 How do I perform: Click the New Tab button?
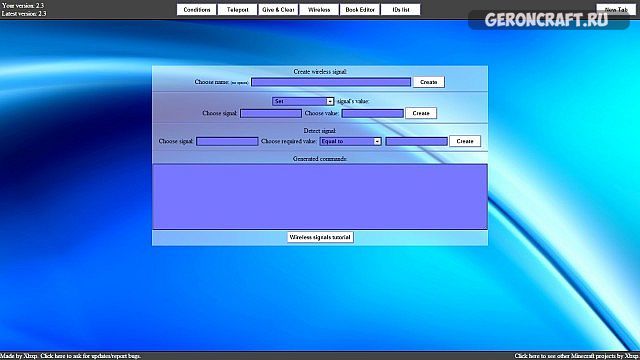pyautogui.click(x=616, y=10)
